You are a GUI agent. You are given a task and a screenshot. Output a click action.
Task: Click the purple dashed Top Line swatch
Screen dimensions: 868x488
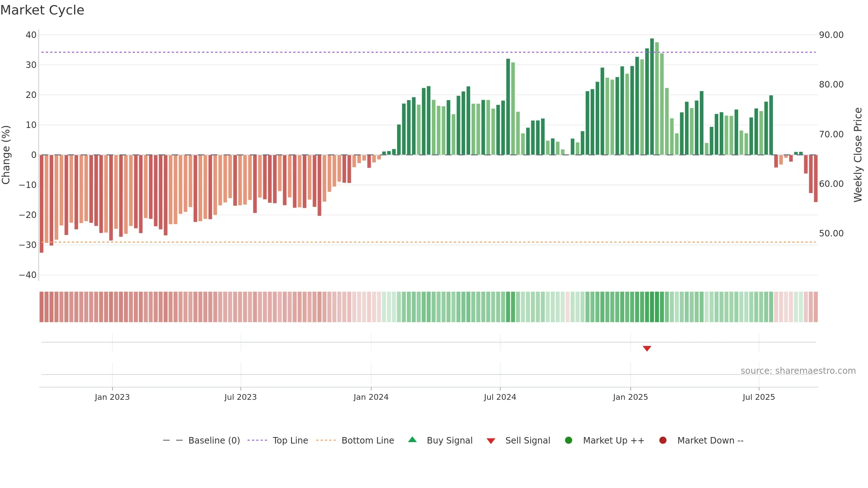coord(257,440)
